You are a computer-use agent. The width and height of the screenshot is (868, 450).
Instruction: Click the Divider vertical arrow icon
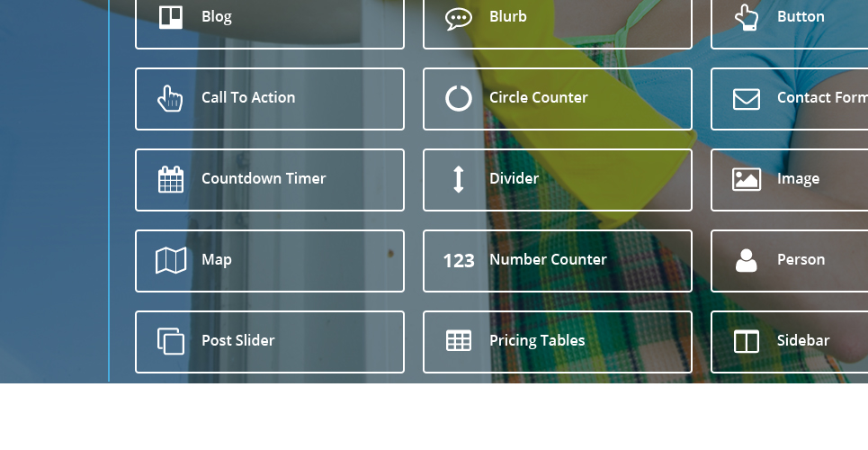click(x=459, y=180)
